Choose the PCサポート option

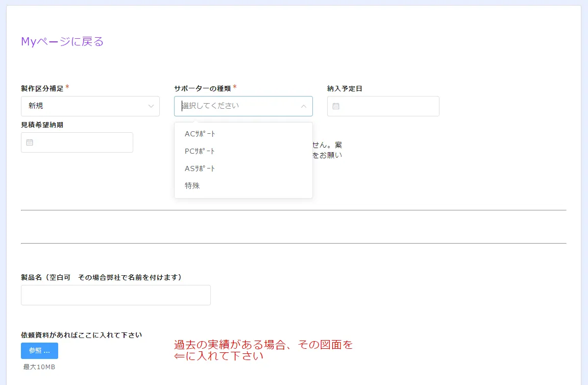point(200,151)
